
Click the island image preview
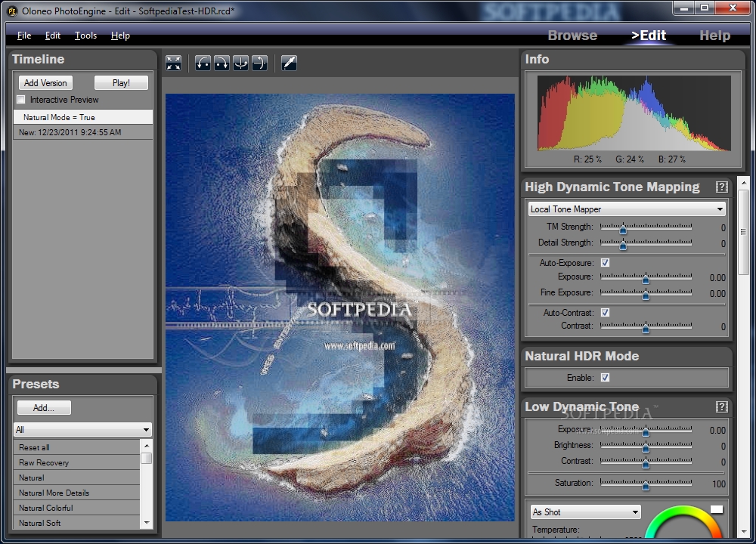pos(340,308)
